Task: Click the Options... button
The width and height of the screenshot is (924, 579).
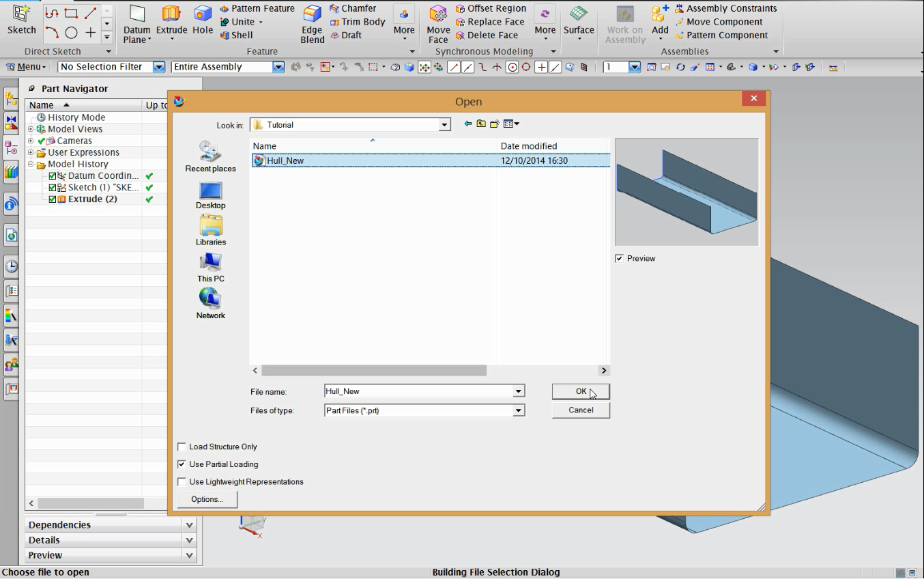Action: click(x=207, y=499)
